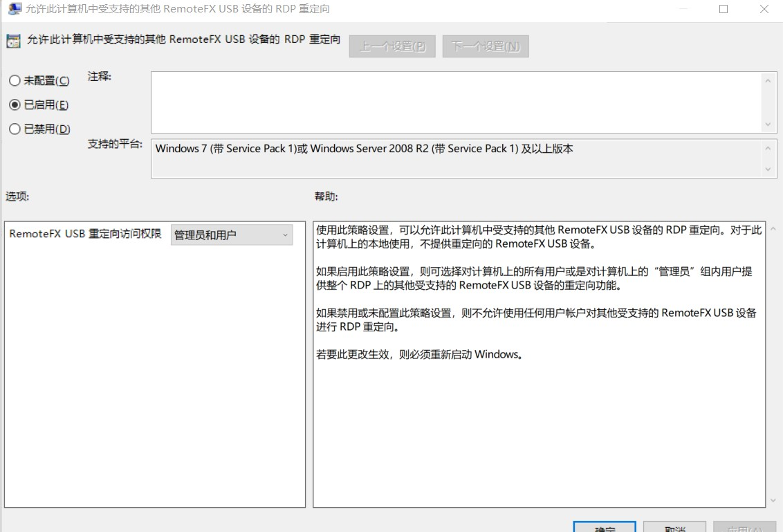Click the 选项: label

tap(17, 196)
